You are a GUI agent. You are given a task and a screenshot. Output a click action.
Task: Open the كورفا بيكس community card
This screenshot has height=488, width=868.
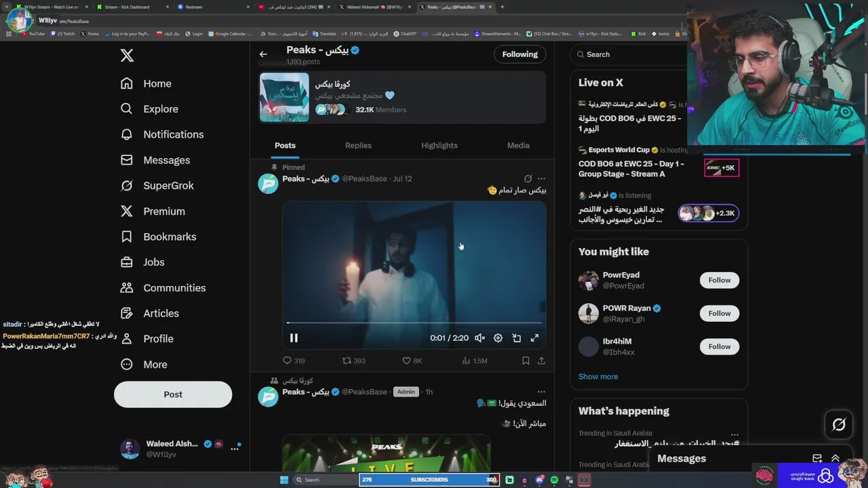pos(402,97)
